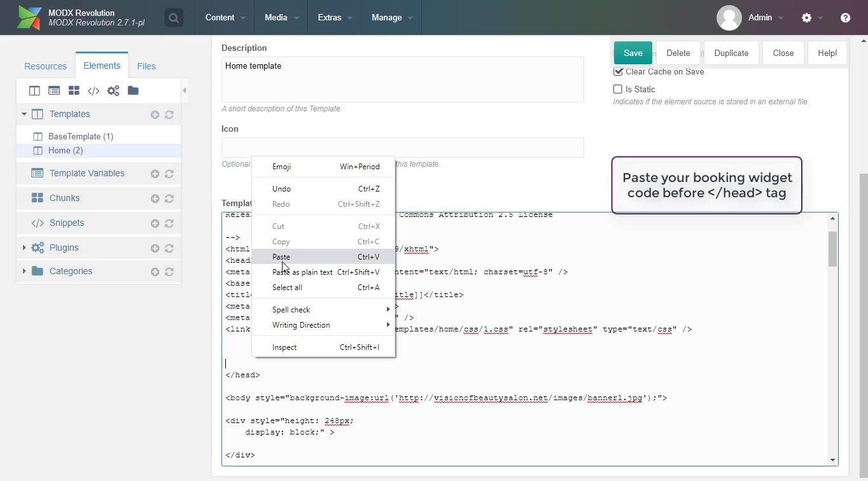Collapse the Templates tree section
The image size is (868, 481).
click(24, 115)
